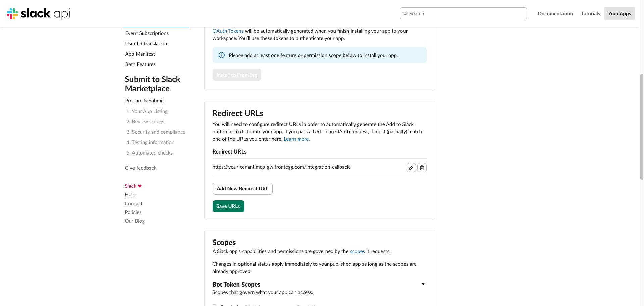Click the search magnifier icon
This screenshot has height=306, width=644.
click(405, 14)
